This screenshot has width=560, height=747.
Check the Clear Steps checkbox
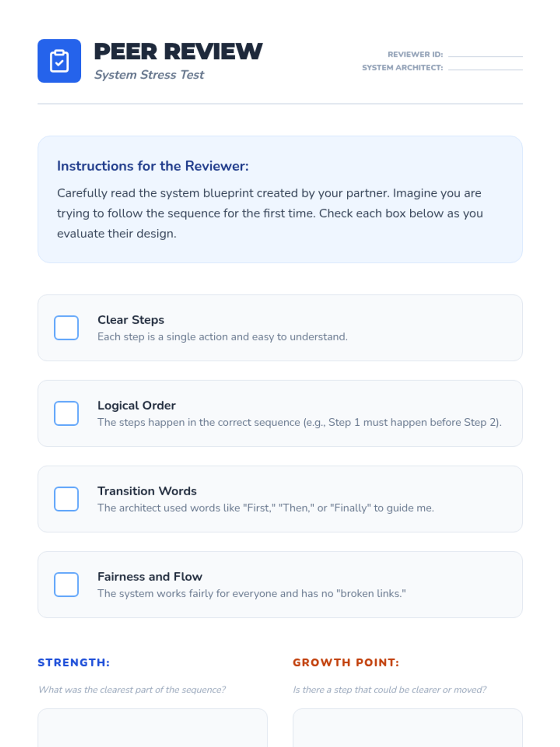click(66, 328)
